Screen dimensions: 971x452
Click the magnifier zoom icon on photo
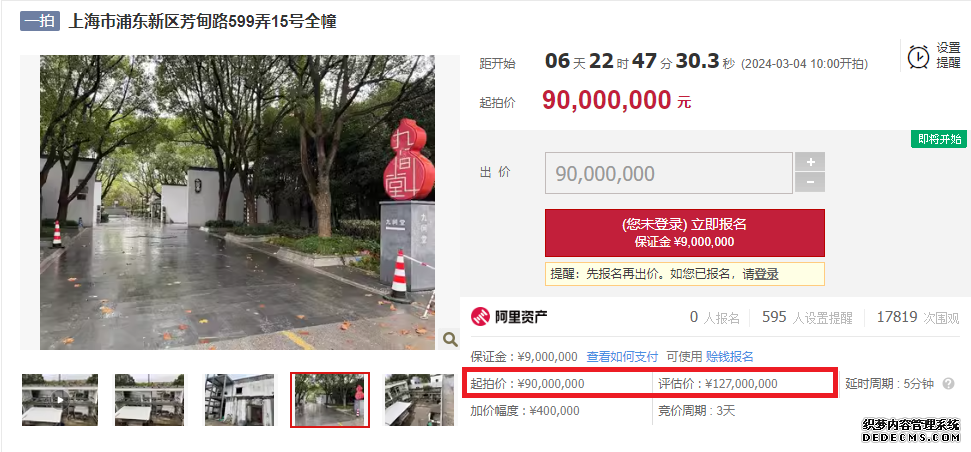[x=450, y=339]
